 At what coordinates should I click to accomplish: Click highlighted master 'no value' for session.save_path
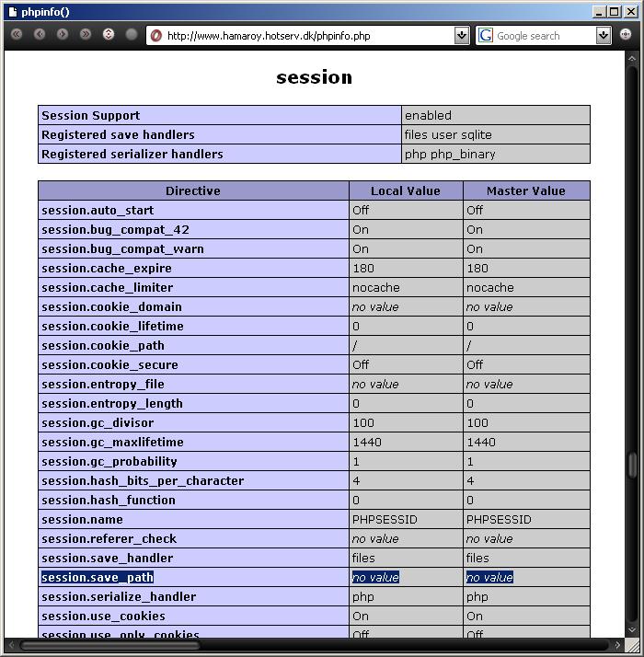coord(489,577)
